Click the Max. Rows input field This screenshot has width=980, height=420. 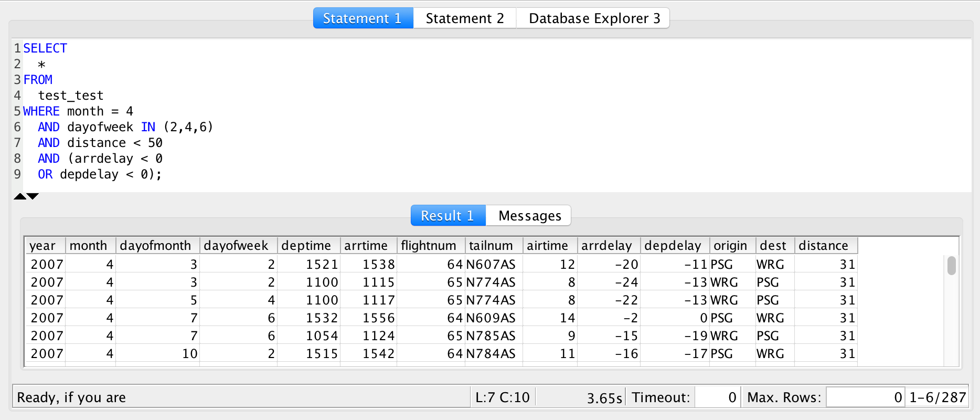click(865, 397)
